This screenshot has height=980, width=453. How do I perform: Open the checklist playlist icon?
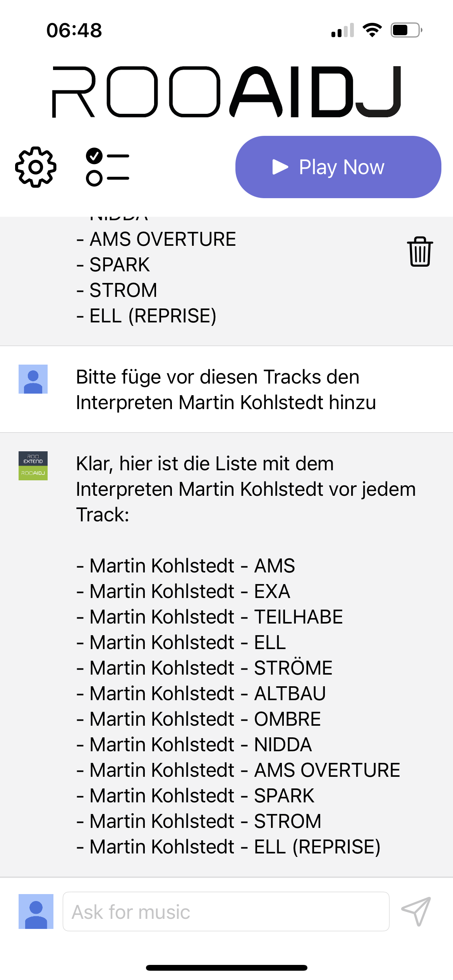(108, 167)
